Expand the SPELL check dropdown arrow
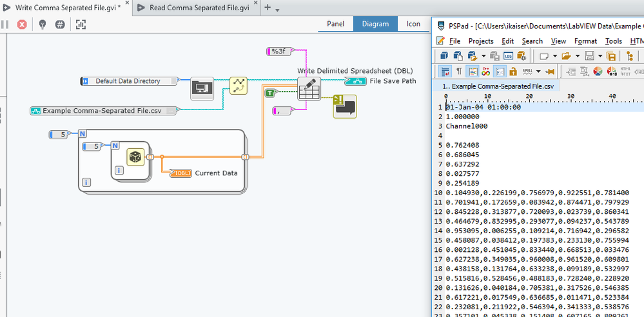This screenshot has height=317, width=644. pyautogui.click(x=538, y=72)
